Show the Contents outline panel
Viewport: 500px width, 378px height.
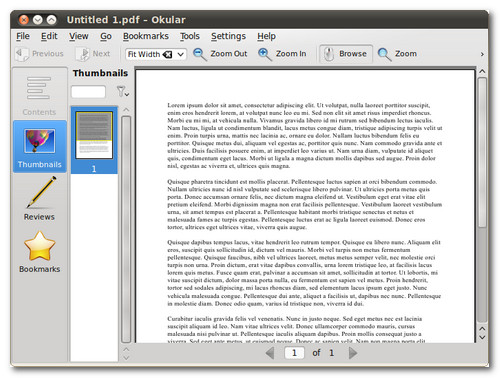[39, 95]
